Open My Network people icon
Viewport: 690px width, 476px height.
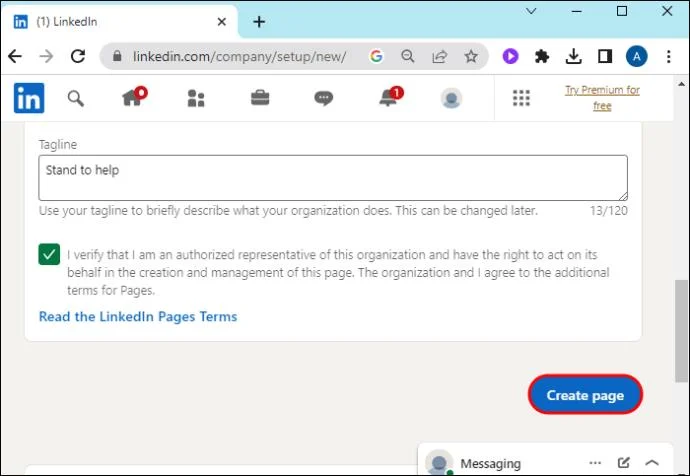tap(196, 99)
